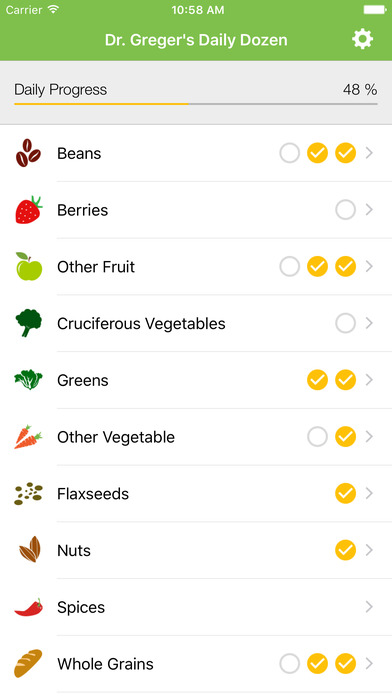
Task: Tap the 48 % progress value
Action: coord(360,90)
